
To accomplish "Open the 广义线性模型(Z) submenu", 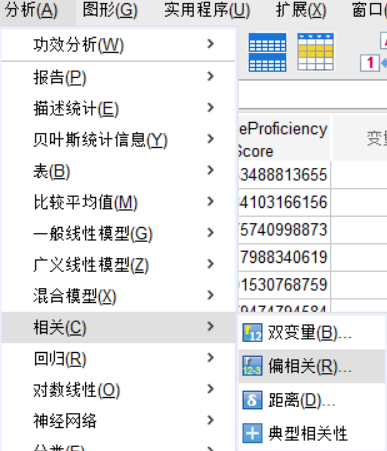I will (118, 264).
